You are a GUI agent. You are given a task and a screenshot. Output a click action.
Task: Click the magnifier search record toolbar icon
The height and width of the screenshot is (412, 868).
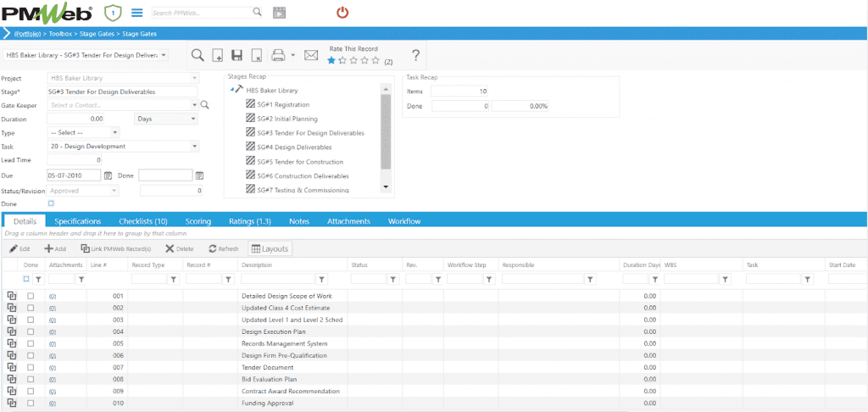[198, 55]
